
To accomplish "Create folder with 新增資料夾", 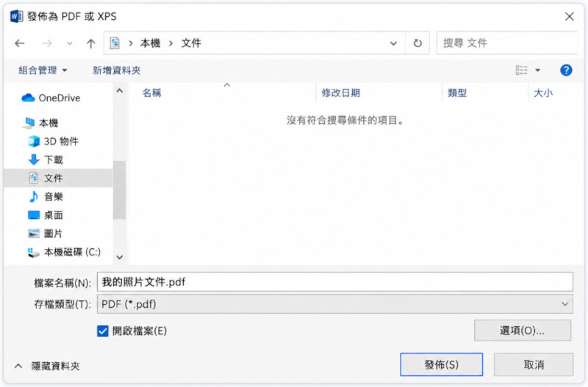I will click(x=117, y=70).
